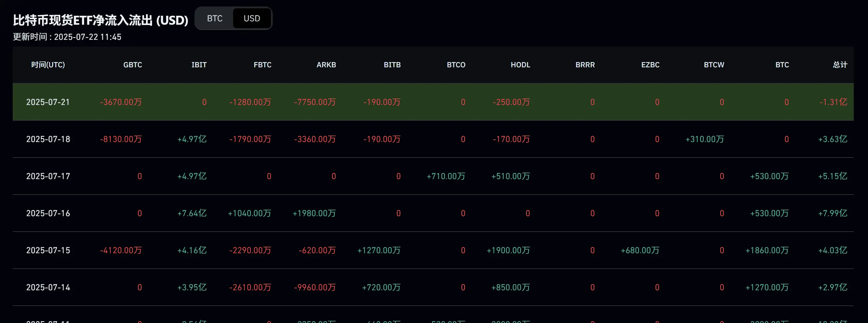868x323 pixels.
Task: Click HODL value +510.00万
Action: tap(511, 176)
